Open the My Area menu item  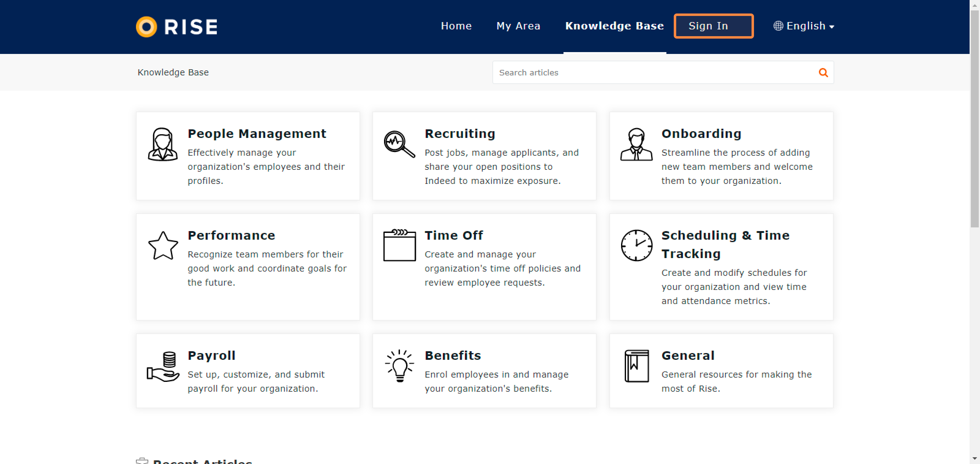tap(518, 26)
